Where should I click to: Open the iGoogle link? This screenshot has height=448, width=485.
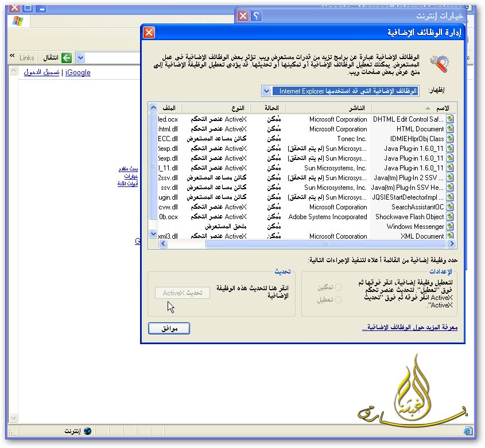coord(78,73)
